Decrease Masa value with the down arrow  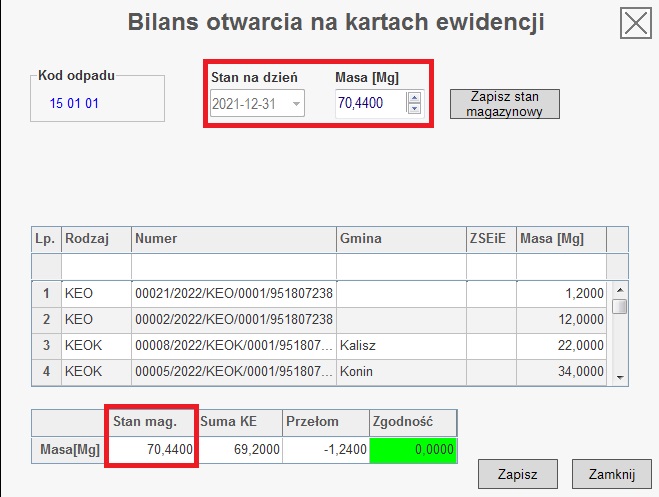[415, 109]
